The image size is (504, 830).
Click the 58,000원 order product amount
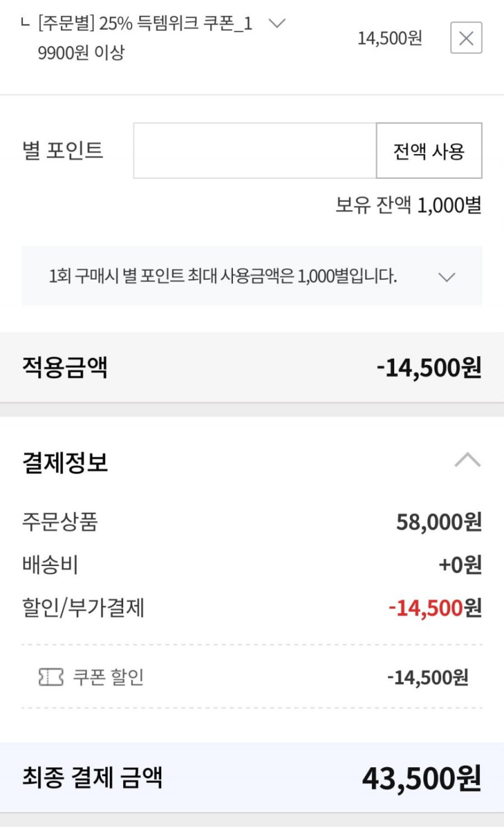439,522
